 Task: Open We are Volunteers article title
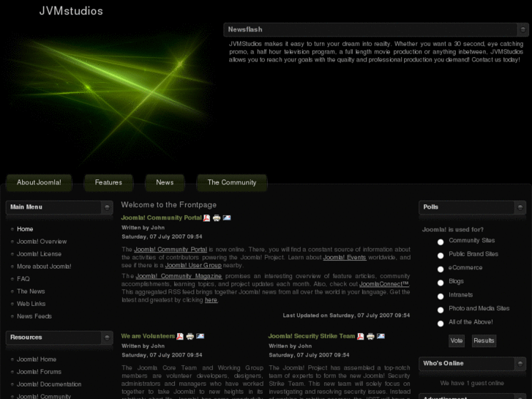pyautogui.click(x=148, y=336)
